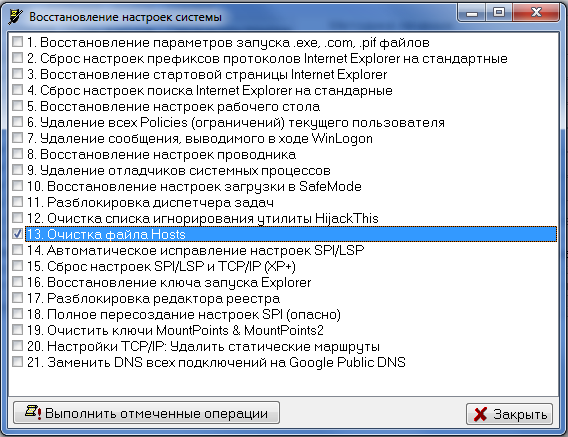Click the Закрыть button
The width and height of the screenshot is (568, 437).
click(509, 414)
